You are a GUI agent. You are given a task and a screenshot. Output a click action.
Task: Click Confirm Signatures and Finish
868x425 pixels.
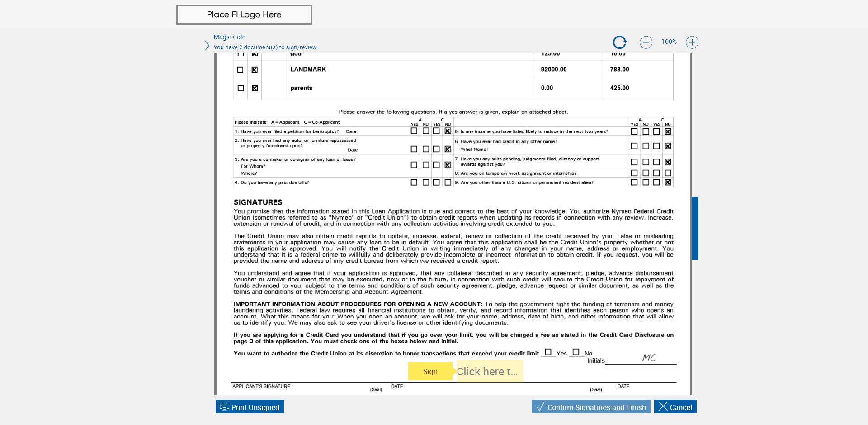[591, 407]
